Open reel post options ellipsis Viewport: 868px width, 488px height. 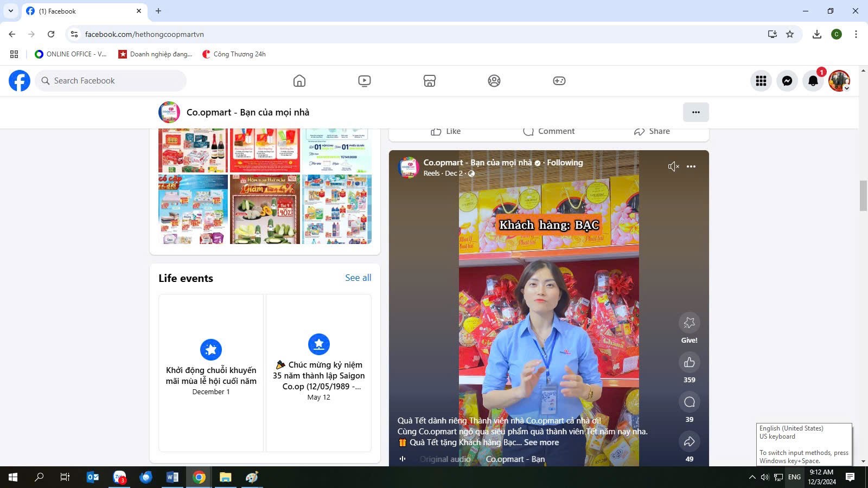click(691, 166)
